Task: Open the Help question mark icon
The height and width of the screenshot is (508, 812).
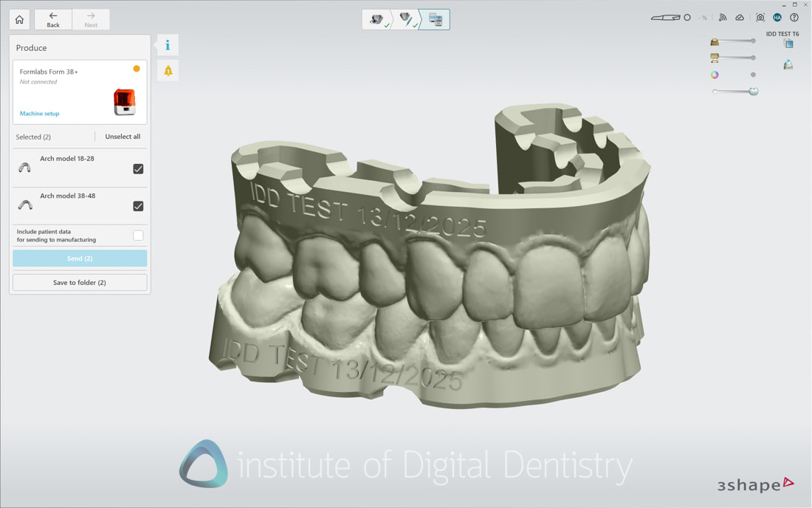Action: (794, 17)
